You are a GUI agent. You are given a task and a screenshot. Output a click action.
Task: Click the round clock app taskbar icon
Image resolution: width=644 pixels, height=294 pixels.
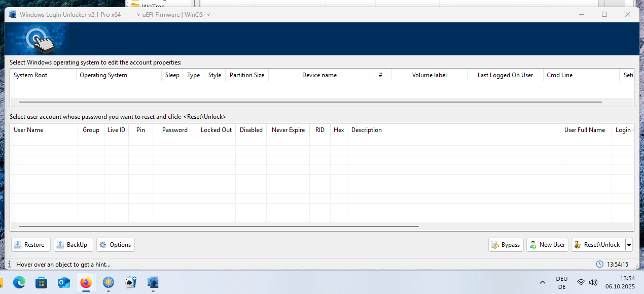click(x=109, y=282)
